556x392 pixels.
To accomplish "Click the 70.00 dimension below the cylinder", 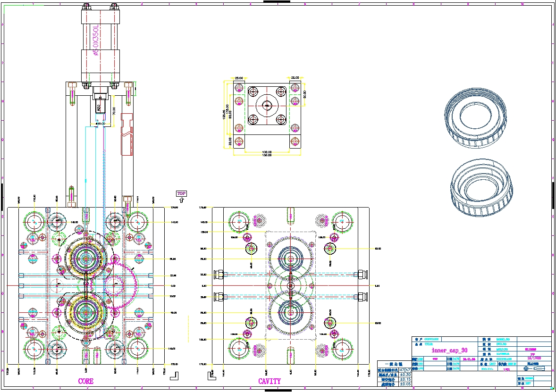I will click(115, 111).
